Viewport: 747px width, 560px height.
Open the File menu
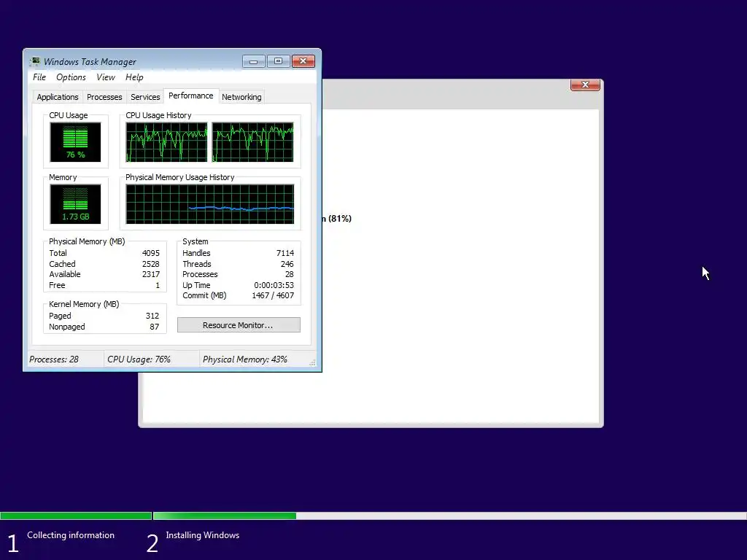click(x=39, y=77)
